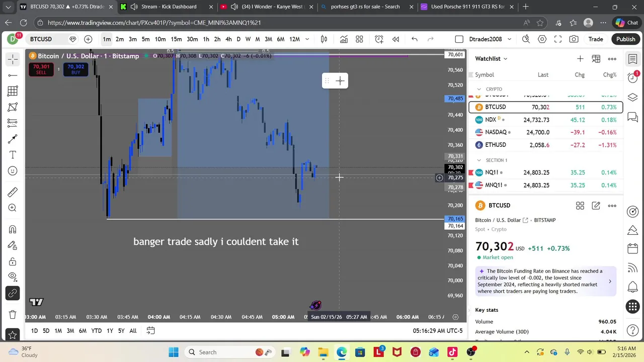644x362 pixels.
Task: Toggle the watchlist panel bookmark icon
Action: click(x=633, y=59)
